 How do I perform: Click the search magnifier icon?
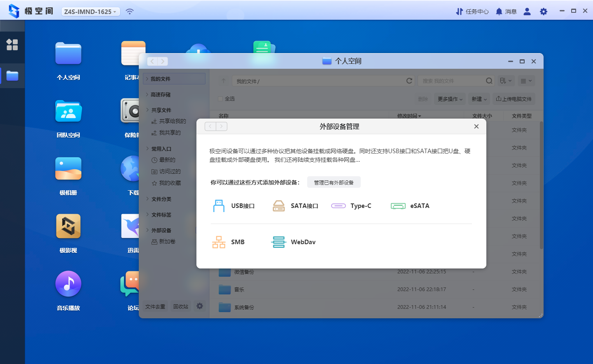[x=489, y=81]
